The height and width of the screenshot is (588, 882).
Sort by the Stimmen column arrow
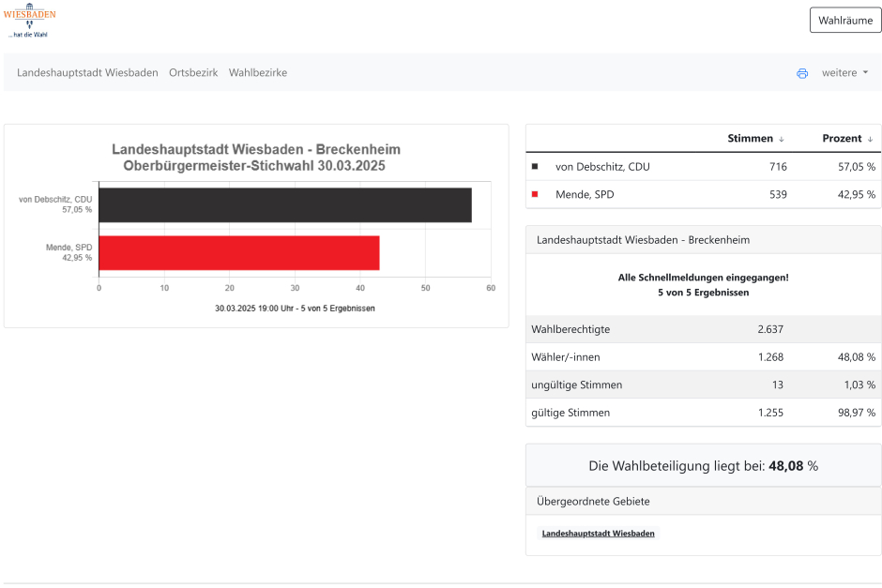point(782,139)
